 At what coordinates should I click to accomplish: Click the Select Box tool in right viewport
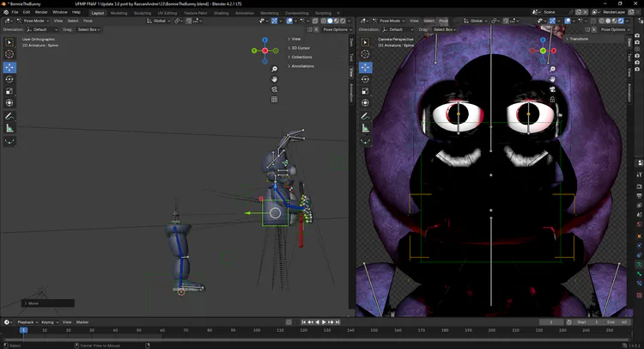click(365, 42)
